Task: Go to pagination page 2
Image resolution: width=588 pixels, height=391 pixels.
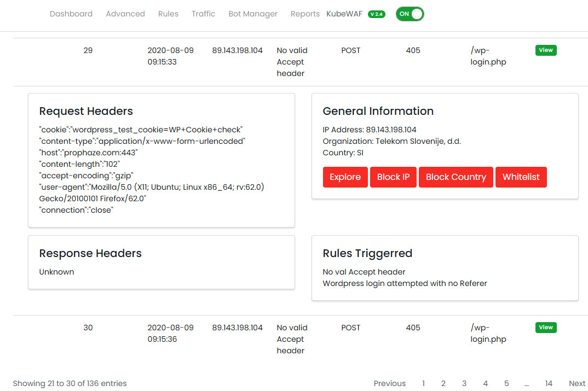Action: 443,383
